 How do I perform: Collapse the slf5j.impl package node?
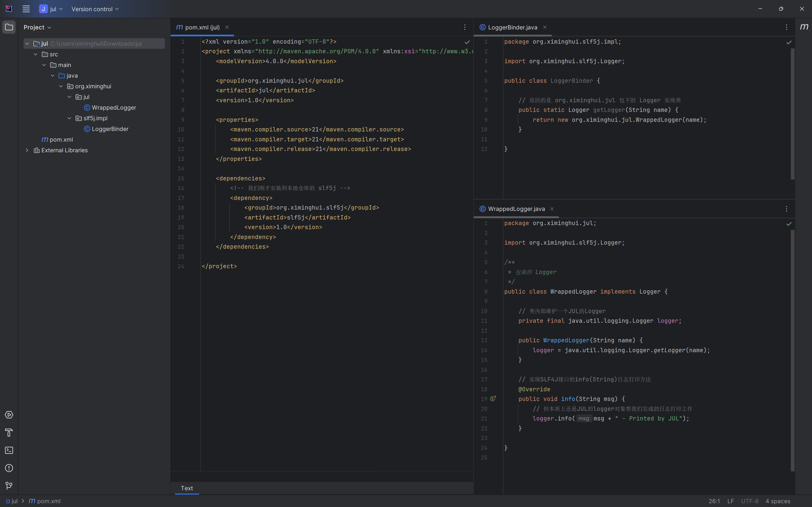point(70,118)
